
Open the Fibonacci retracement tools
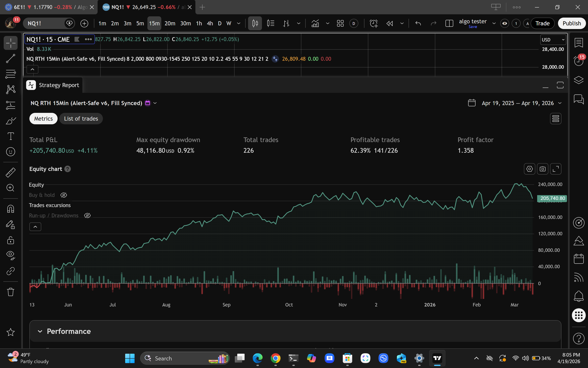[x=10, y=74]
